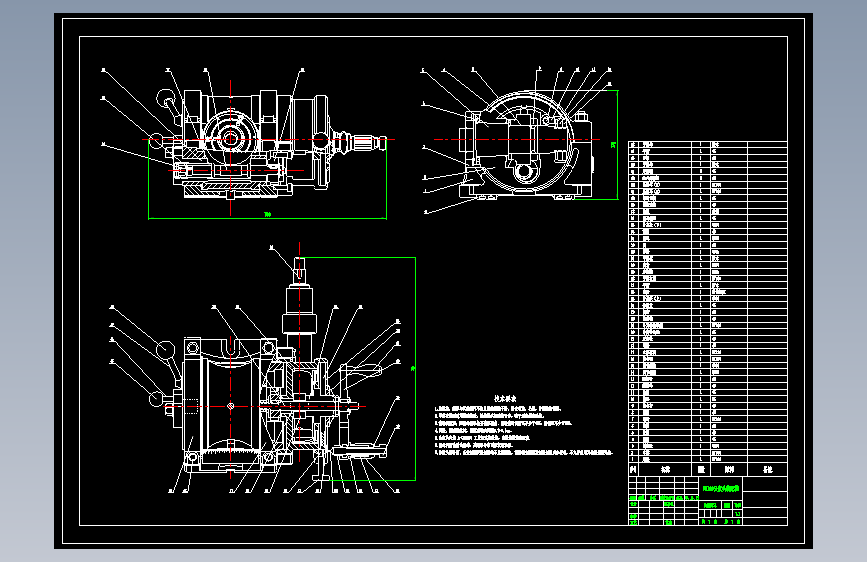
Task: Select the circular bore in top-right view
Action: (x=524, y=171)
